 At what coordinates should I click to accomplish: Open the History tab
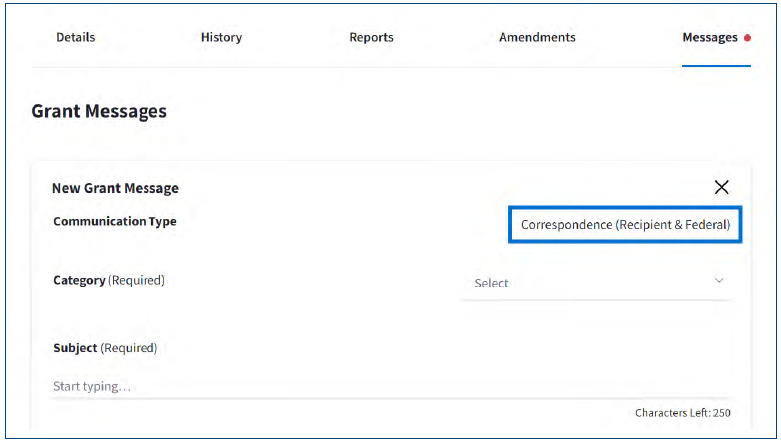point(221,38)
